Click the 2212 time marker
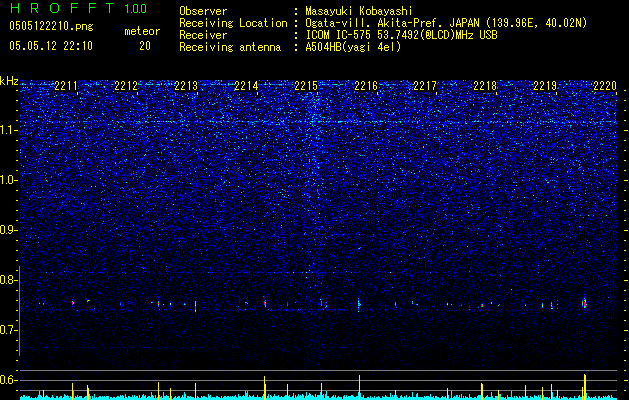 pyautogui.click(x=126, y=86)
